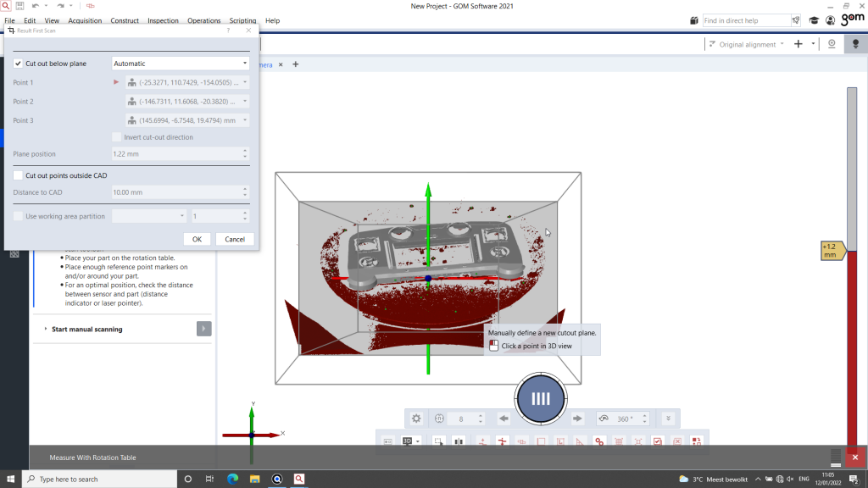Open the Acquisition menu
Viewport: 868px width, 488px height.
pos(85,20)
